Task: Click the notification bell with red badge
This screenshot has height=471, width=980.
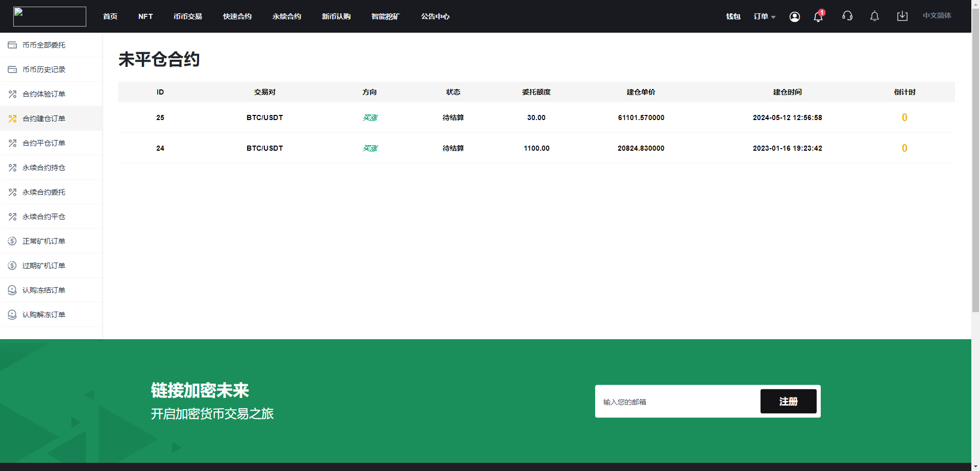Action: [x=818, y=17]
